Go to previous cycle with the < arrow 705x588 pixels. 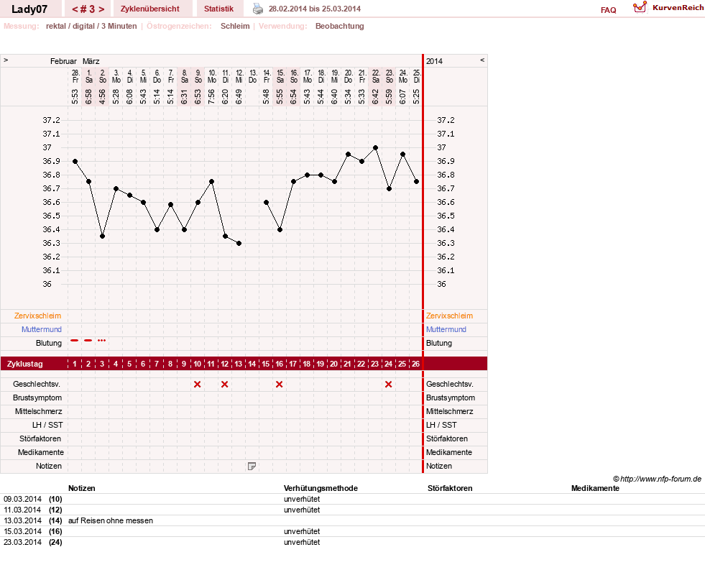click(75, 9)
